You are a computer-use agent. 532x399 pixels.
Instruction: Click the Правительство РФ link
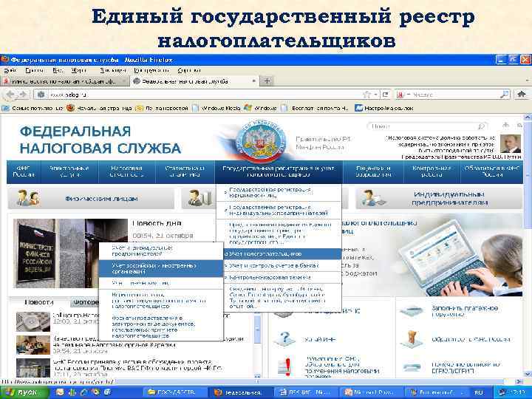coord(323,139)
